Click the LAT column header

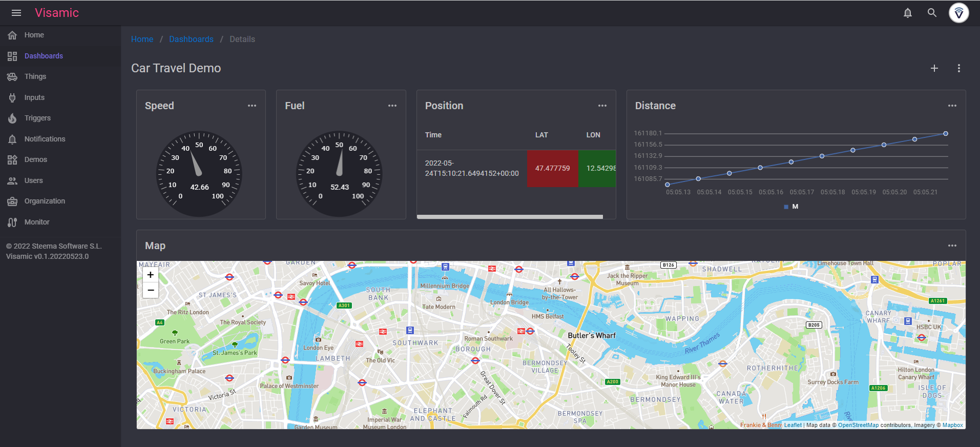[x=541, y=135]
